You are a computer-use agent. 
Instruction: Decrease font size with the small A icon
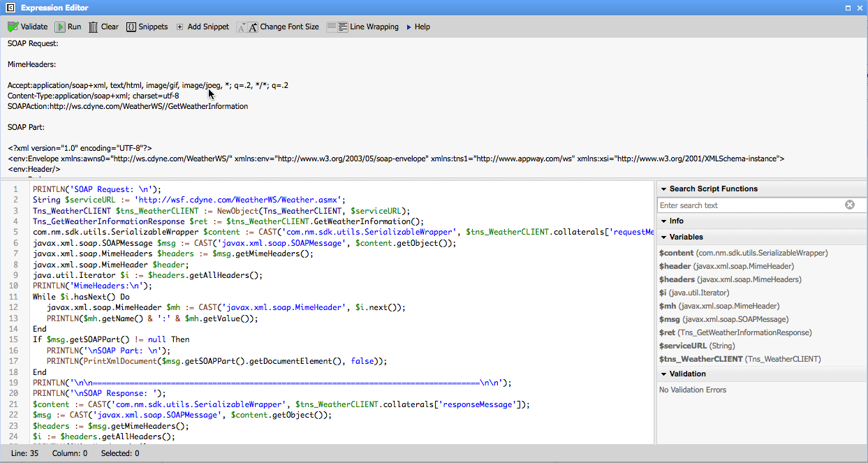click(x=242, y=27)
